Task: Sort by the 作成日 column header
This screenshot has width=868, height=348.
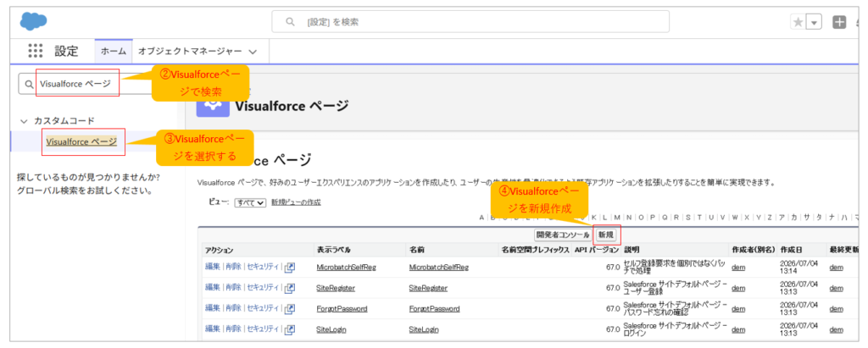Action: point(791,250)
